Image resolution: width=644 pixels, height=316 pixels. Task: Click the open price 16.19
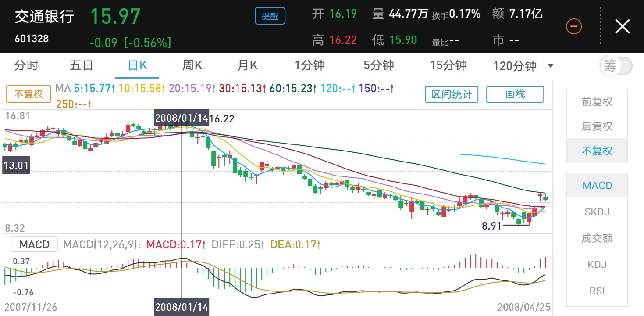point(343,14)
